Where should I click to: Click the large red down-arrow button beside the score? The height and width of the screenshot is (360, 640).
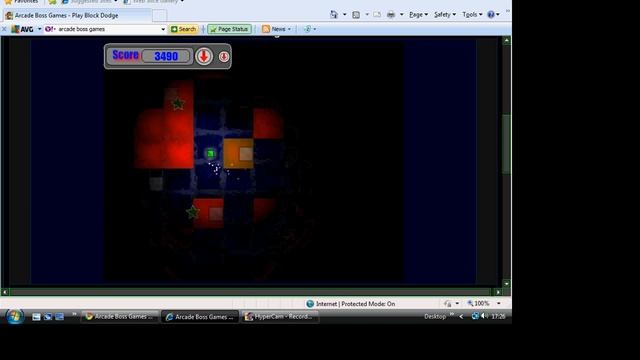pos(204,56)
